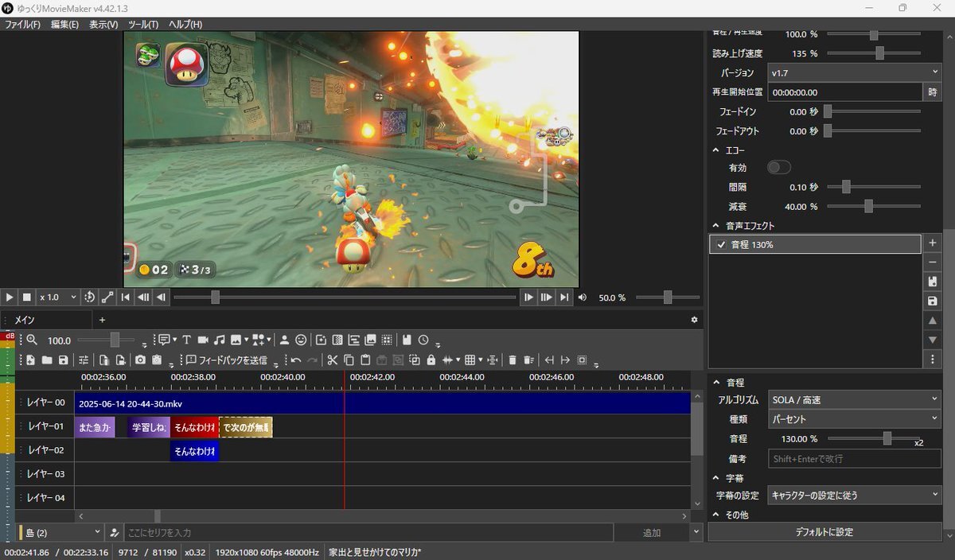Cut the selected item with scissors

tap(333, 360)
